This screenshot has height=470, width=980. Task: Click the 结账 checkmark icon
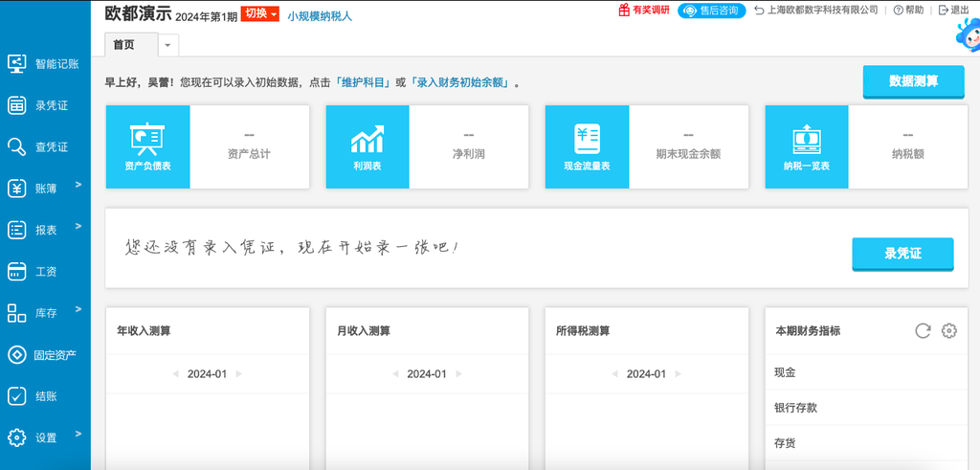[x=16, y=396]
